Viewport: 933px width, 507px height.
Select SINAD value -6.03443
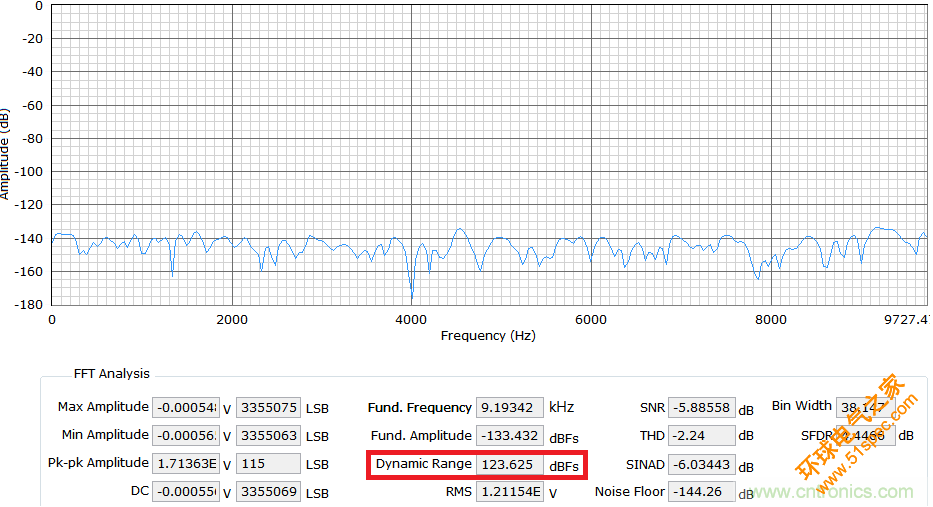702,464
